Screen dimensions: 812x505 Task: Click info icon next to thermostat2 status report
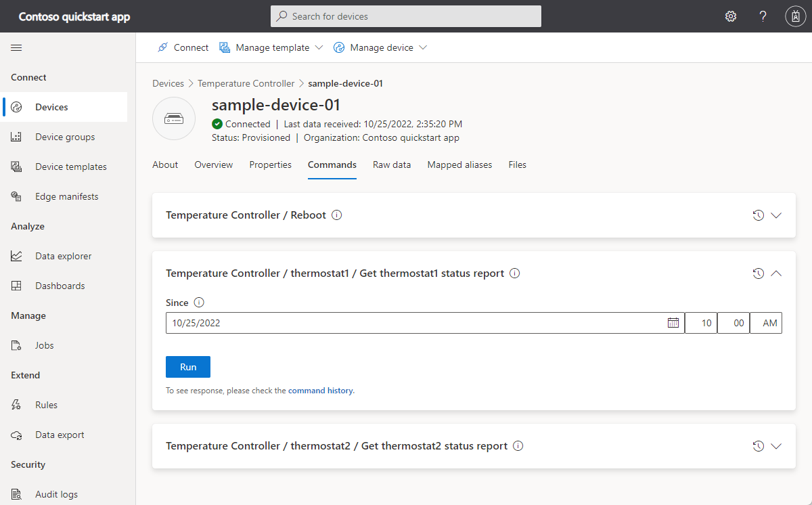(518, 446)
